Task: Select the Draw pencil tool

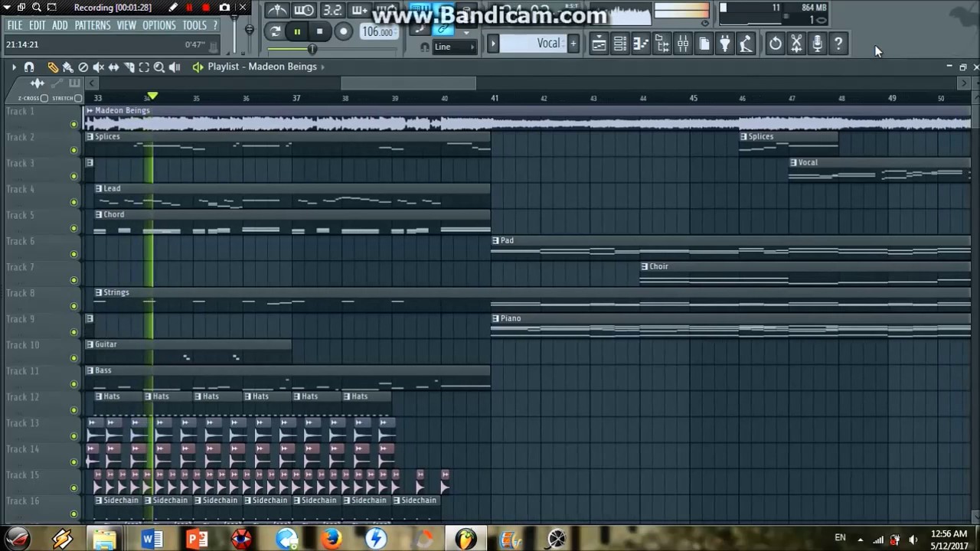Action: pyautogui.click(x=53, y=67)
